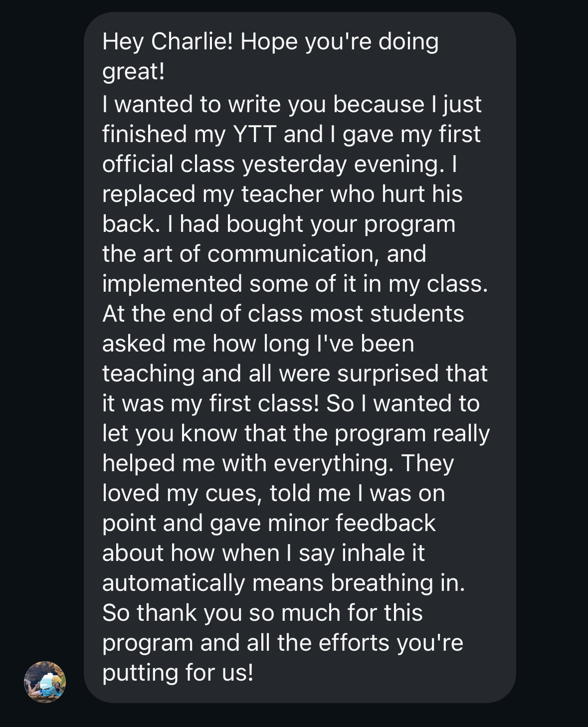Open the sender's profile picture avatar
The width and height of the screenshot is (588, 727).
point(45,682)
